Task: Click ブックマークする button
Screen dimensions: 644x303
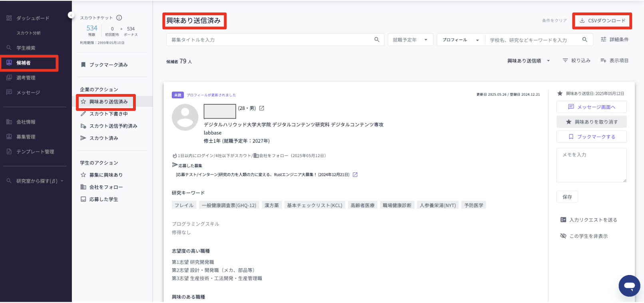Action: [591, 136]
